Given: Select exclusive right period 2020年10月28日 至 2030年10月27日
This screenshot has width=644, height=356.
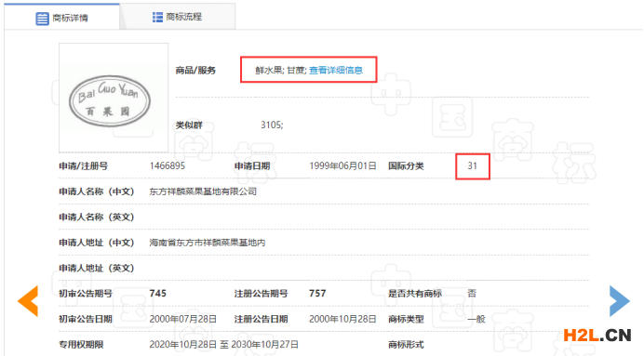Looking at the screenshot, I should click(224, 345).
